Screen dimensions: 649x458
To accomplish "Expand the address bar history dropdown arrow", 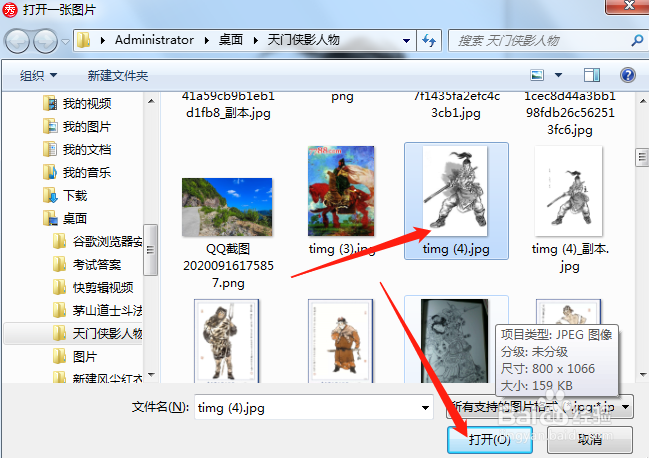I will (x=406, y=41).
